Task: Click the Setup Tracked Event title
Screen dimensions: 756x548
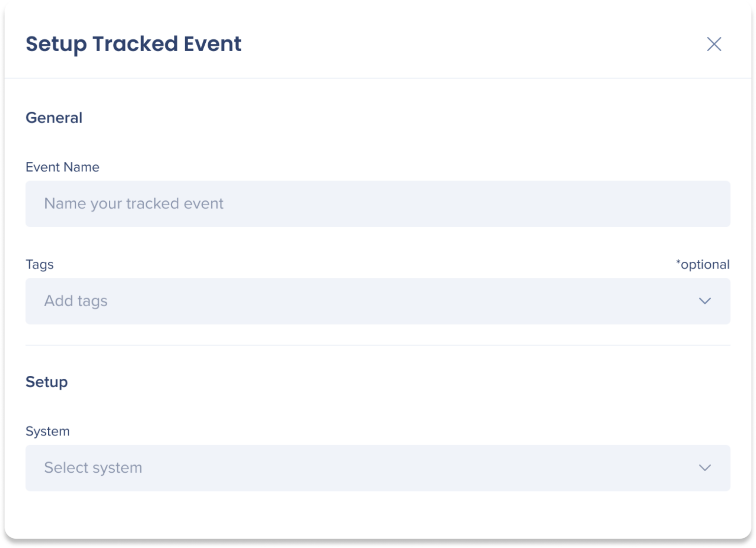Action: 133,44
